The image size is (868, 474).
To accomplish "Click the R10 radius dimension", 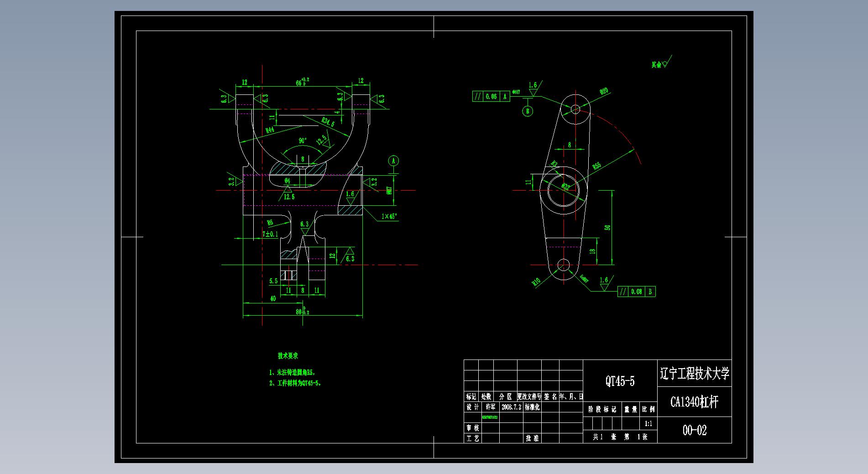I will click(x=536, y=281).
